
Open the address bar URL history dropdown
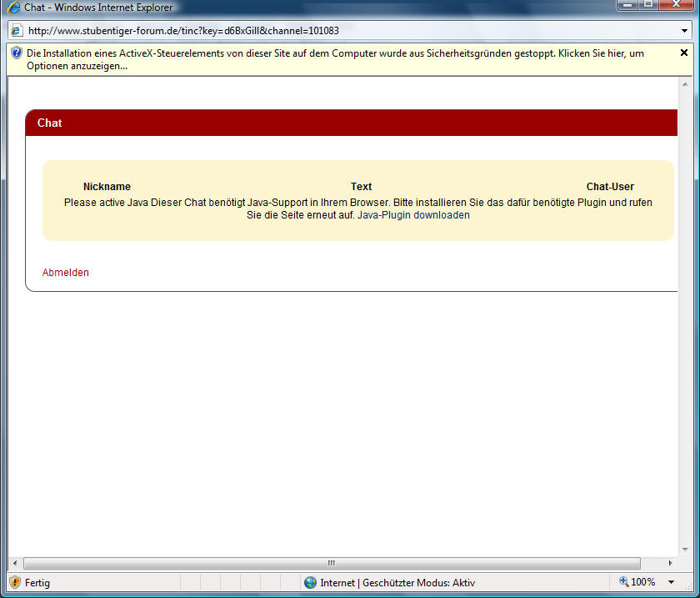coord(685,30)
